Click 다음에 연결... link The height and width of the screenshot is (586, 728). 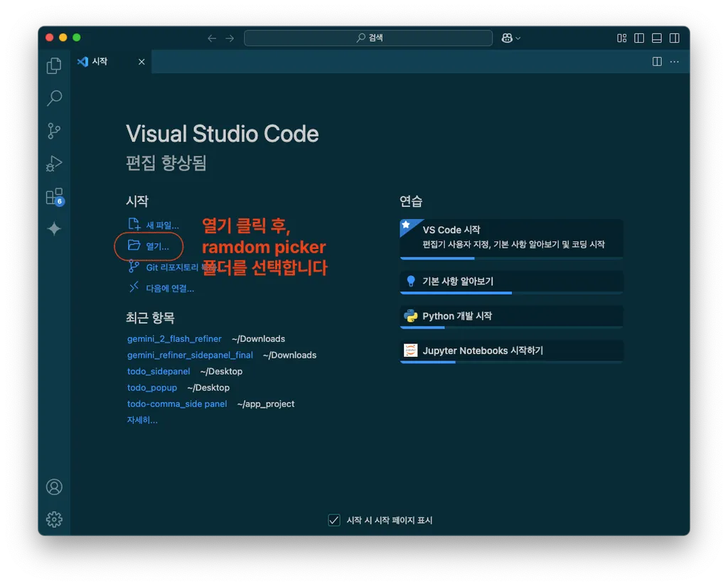point(170,288)
